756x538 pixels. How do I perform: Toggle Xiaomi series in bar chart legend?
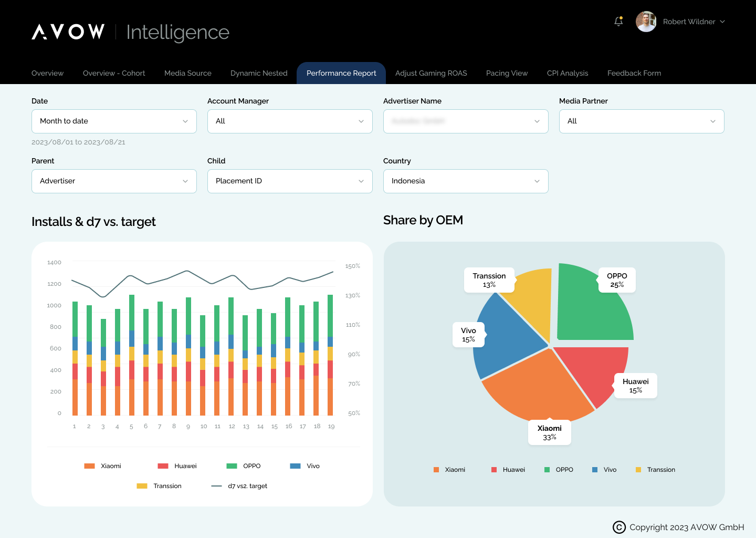click(103, 466)
